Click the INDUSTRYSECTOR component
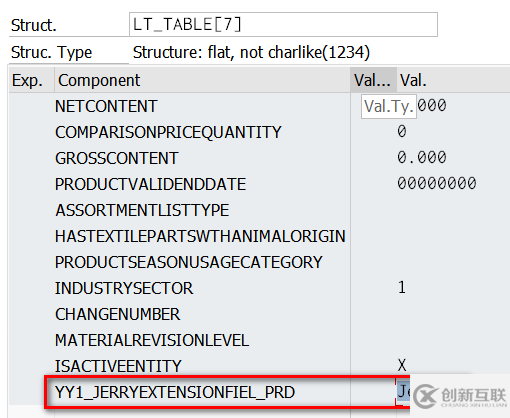The height and width of the screenshot is (418, 510). pos(124,288)
